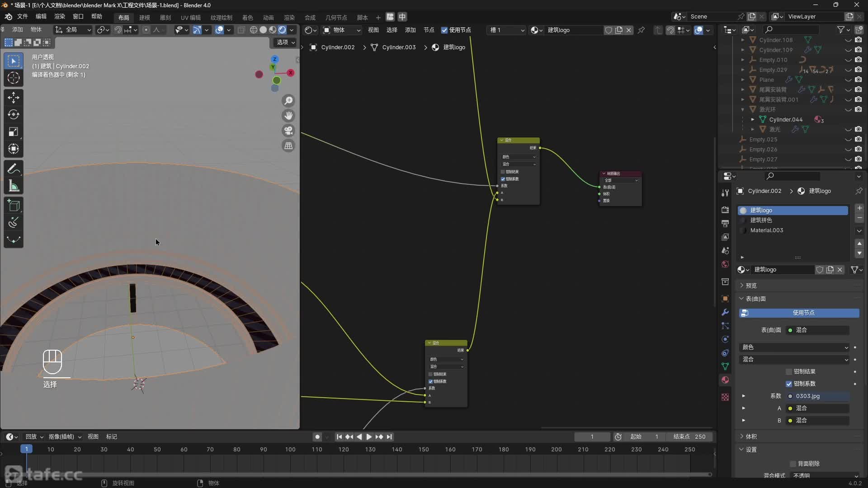Open the World properties tab
868x488 pixels.
tap(725, 264)
